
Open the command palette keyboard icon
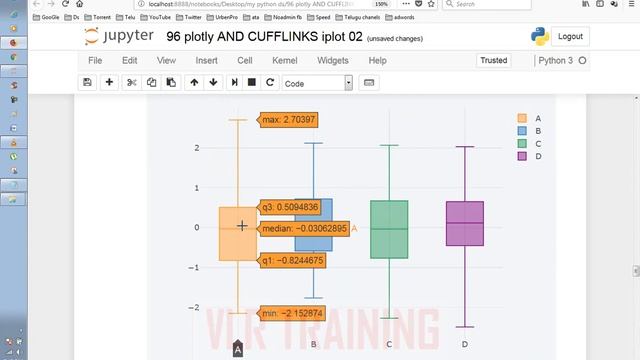click(369, 83)
